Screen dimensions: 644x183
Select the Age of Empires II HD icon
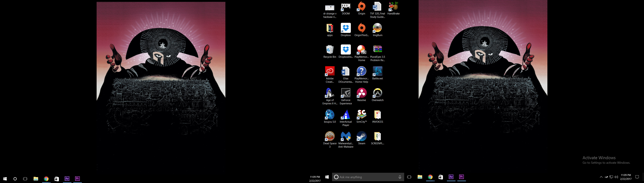point(330,96)
